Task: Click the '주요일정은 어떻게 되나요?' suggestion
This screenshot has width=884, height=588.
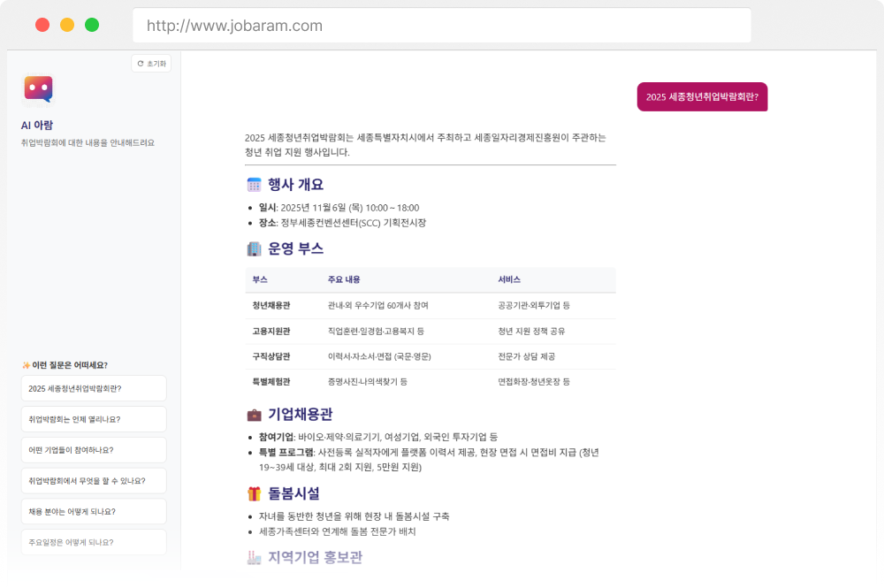Action: pyautogui.click(x=94, y=542)
